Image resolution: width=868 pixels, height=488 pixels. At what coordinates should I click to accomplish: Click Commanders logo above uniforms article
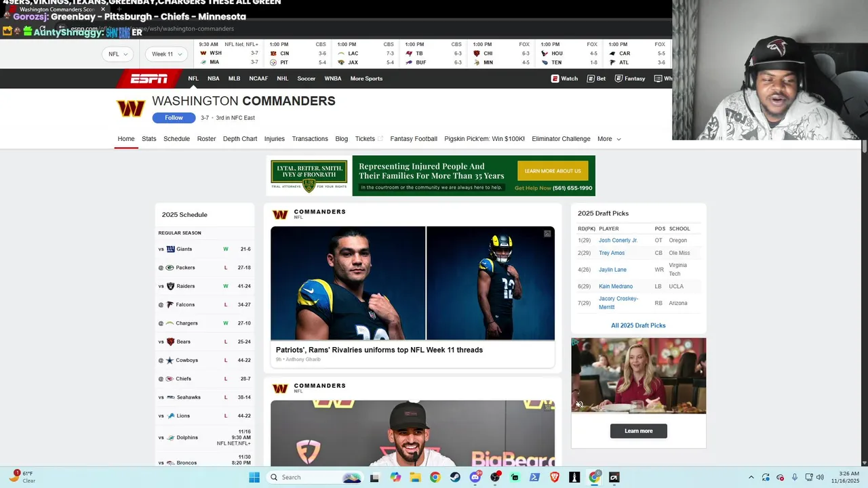point(280,215)
